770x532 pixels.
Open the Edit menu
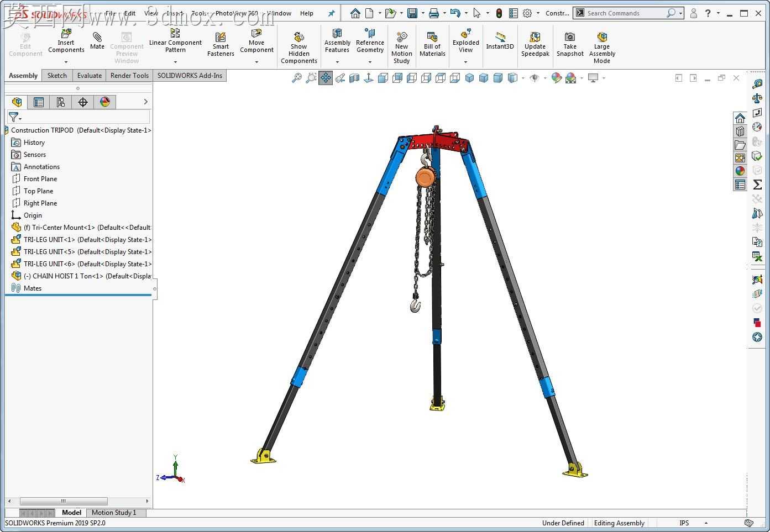click(130, 13)
